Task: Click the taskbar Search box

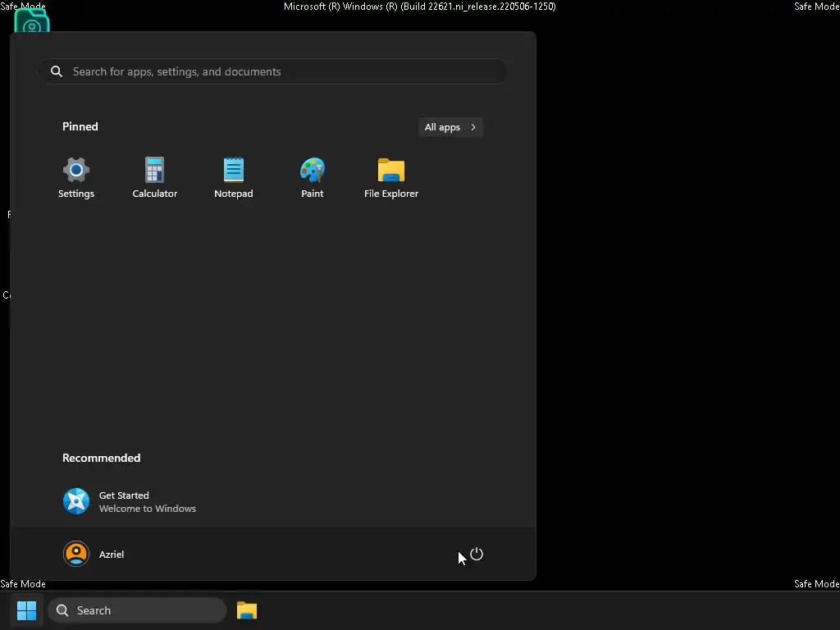Action: click(138, 610)
